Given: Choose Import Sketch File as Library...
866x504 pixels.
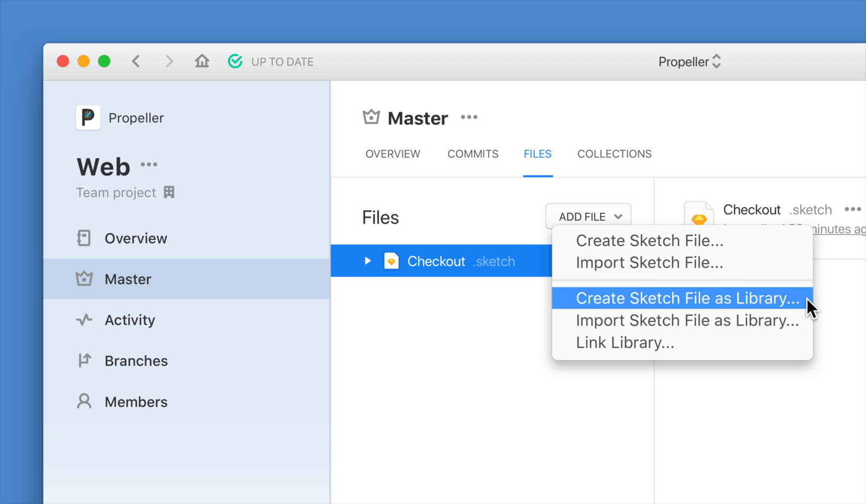Looking at the screenshot, I should [x=682, y=321].
